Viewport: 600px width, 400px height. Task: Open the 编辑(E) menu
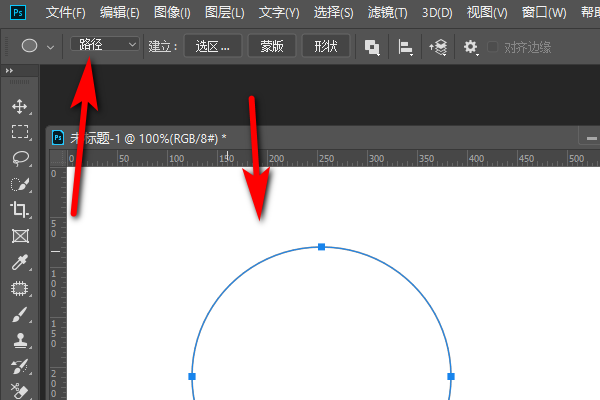(x=119, y=13)
